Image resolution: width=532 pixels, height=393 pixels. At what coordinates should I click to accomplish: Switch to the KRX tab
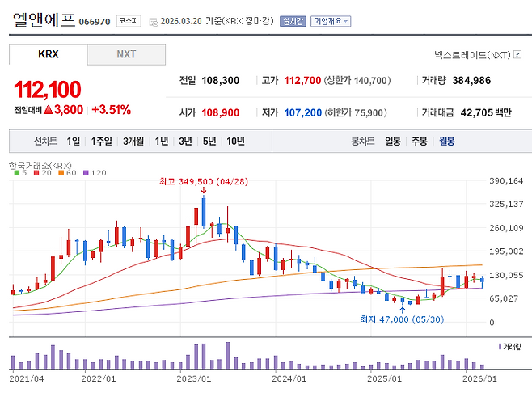pyautogui.click(x=49, y=54)
